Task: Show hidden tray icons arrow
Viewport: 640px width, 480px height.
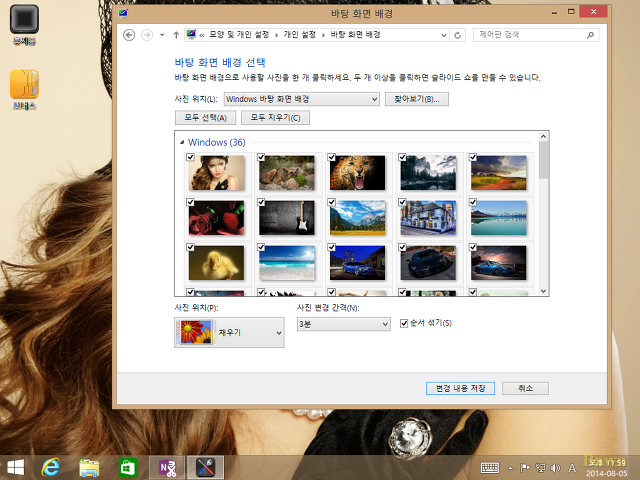Action: point(510,468)
